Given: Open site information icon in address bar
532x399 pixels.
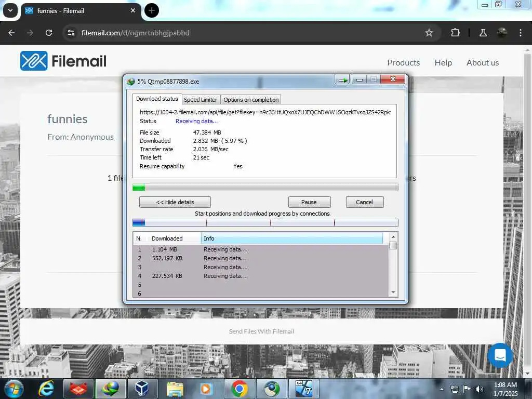Looking at the screenshot, I should point(71,33).
